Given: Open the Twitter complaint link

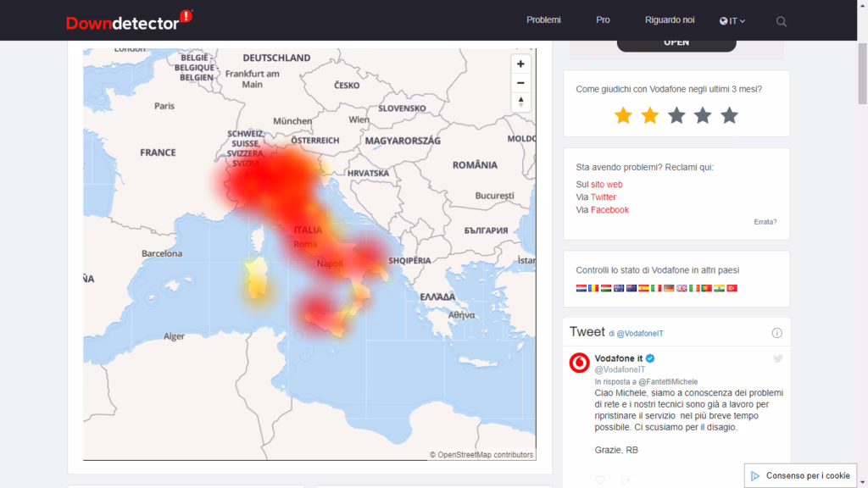Looking at the screenshot, I should coord(604,197).
